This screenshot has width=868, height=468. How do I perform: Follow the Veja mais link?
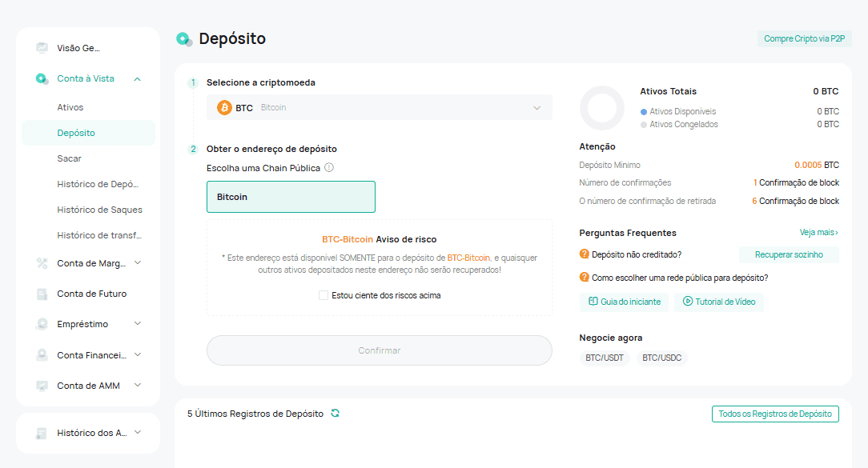click(818, 232)
